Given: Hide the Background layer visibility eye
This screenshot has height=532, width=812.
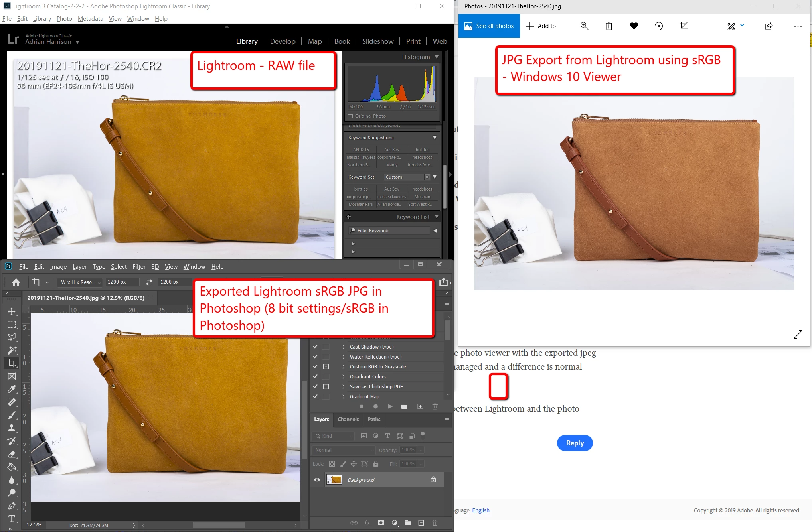Looking at the screenshot, I should click(317, 480).
